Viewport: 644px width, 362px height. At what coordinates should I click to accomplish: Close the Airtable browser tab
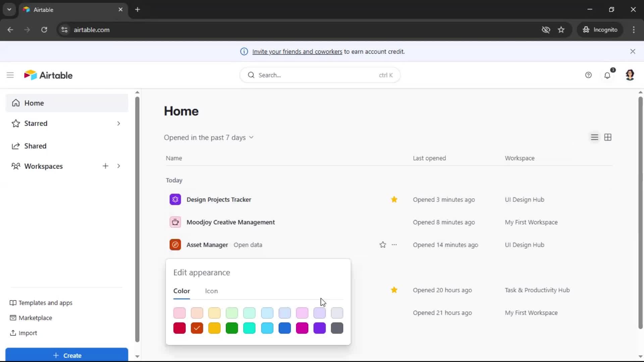[x=120, y=9]
